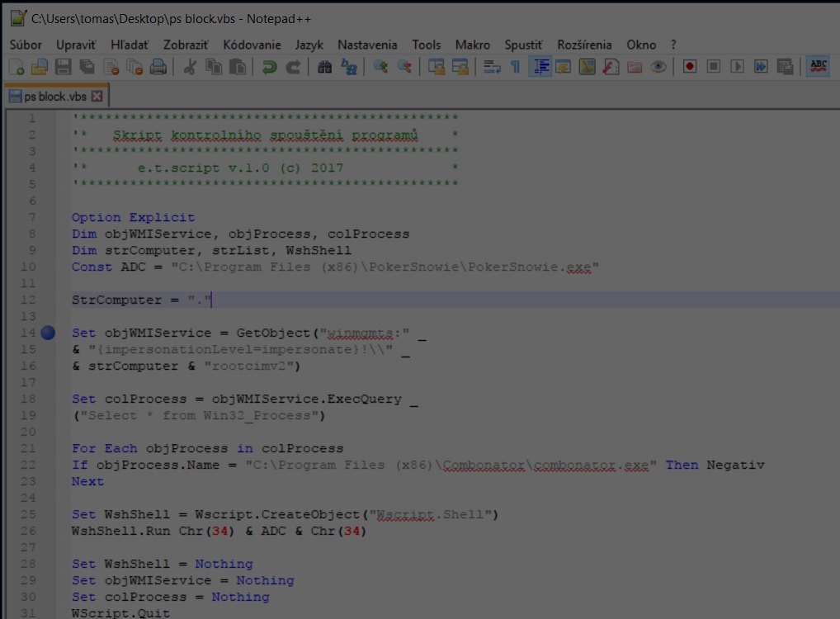This screenshot has height=619, width=840.
Task: Toggle word wrap in the toolbar
Action: click(492, 67)
